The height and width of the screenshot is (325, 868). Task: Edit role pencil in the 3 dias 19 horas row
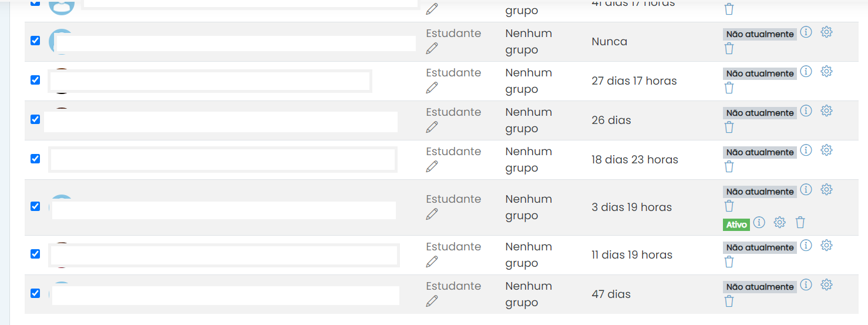tap(432, 215)
